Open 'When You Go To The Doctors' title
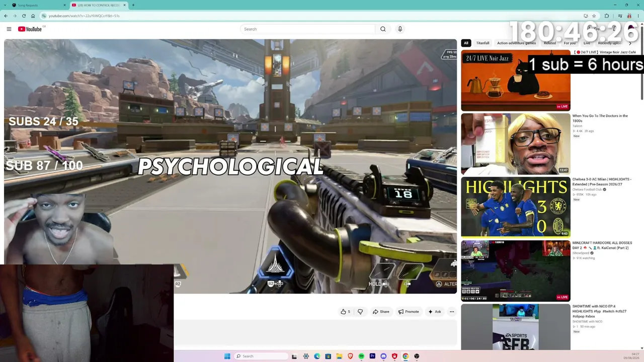 pos(600,118)
